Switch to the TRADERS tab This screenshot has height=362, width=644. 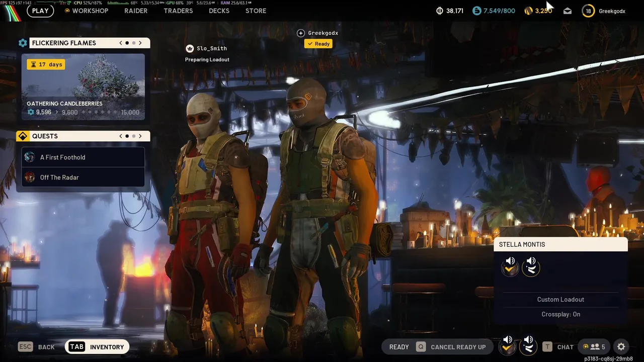tap(178, 11)
